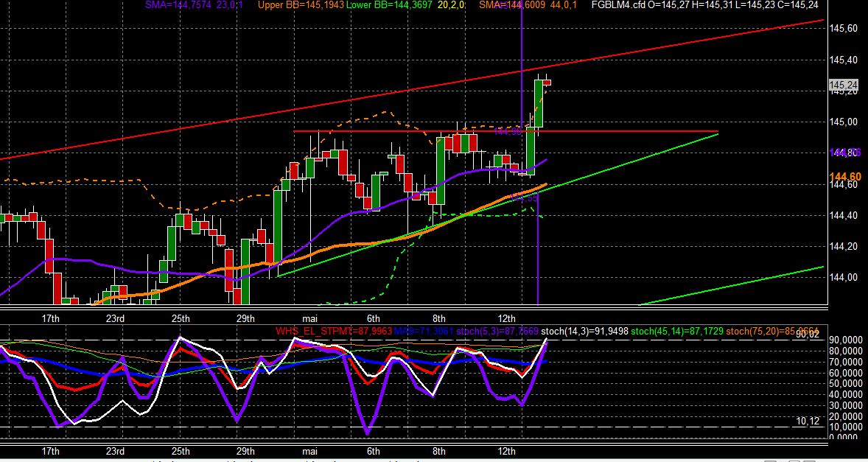The height and width of the screenshot is (462, 868).
Task: Click the 145,00 price axis value
Action: tap(842, 122)
